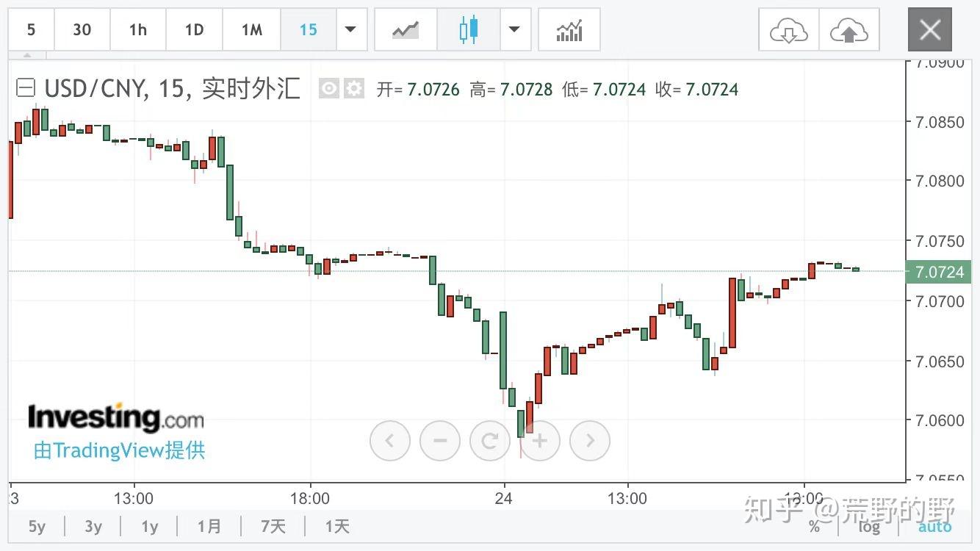Screen dimensions: 980x551
Task: Switch to the line chart style icon
Action: pyautogui.click(x=405, y=29)
